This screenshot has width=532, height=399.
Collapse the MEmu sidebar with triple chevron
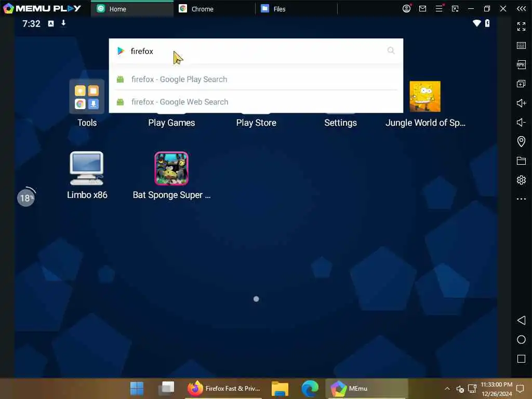click(521, 8)
